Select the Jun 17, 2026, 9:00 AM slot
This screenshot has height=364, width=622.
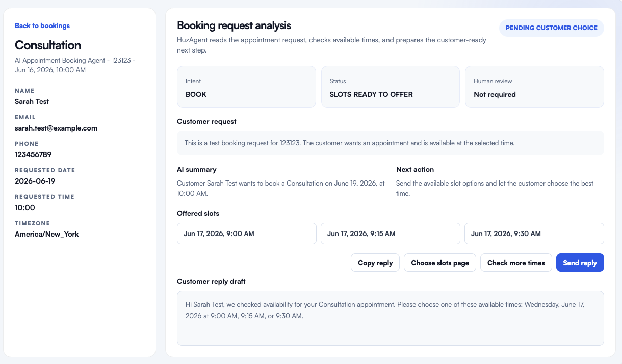247,233
